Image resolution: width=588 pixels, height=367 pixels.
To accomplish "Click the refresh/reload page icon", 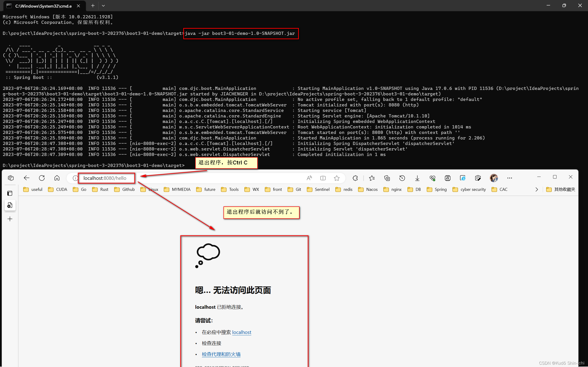I will pos(42,178).
